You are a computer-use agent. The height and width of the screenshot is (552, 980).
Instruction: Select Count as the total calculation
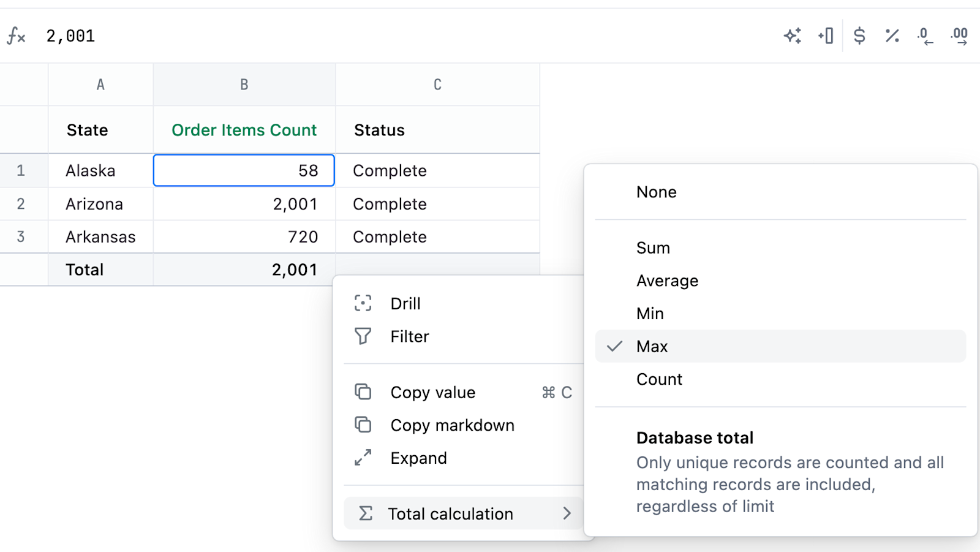pyautogui.click(x=659, y=379)
